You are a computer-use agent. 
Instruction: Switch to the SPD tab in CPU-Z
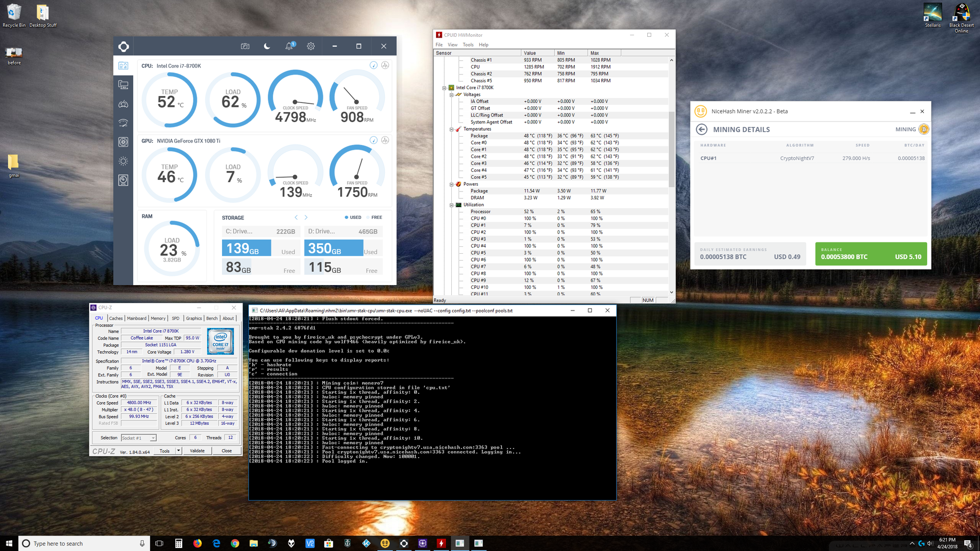point(175,318)
